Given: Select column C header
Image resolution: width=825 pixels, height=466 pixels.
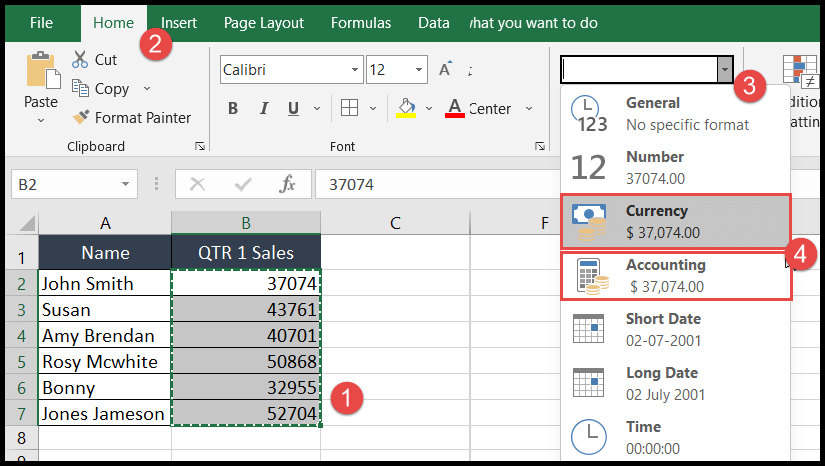Looking at the screenshot, I should pos(395,223).
